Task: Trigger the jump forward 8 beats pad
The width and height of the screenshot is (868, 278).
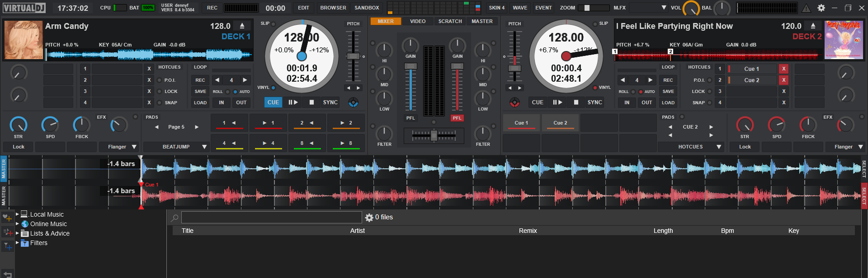Action: (346, 143)
